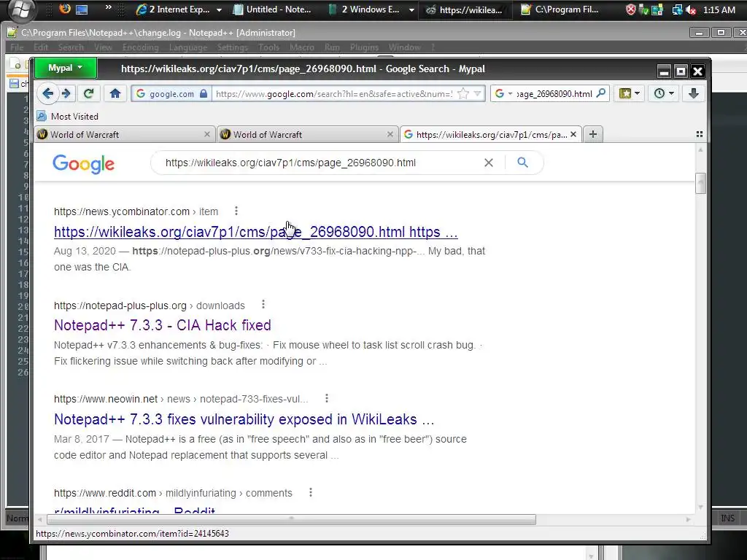Open Notepad++ 7.3.3 - CIA Hack fixed result
The width and height of the screenshot is (747, 560).
click(163, 325)
